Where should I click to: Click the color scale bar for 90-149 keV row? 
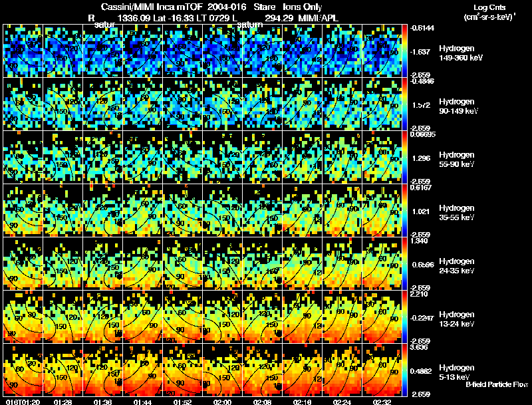(404, 104)
